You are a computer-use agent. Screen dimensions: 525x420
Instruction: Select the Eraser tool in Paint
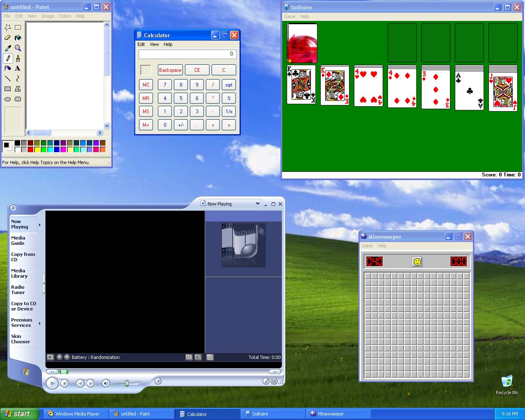click(x=7, y=38)
